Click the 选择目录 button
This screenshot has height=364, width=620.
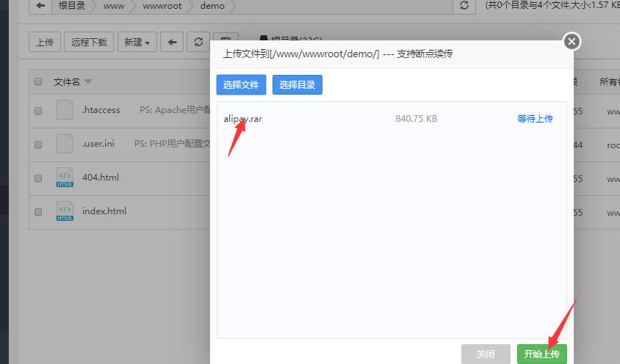click(x=297, y=85)
